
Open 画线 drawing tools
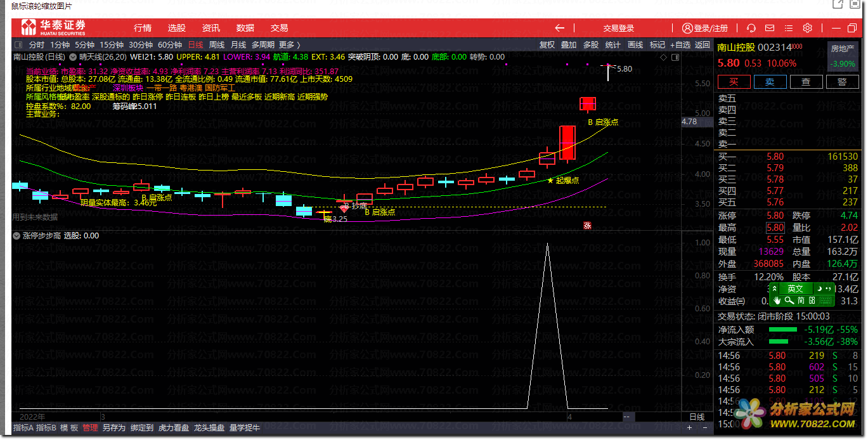point(635,45)
